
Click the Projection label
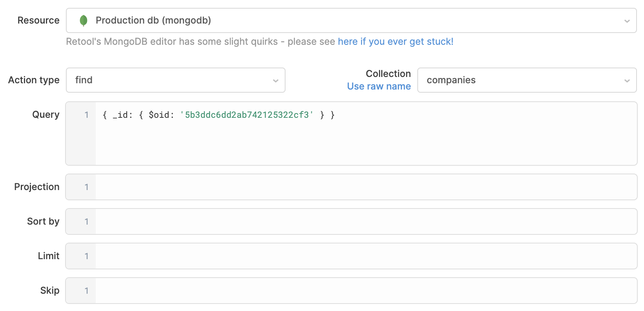tap(37, 187)
